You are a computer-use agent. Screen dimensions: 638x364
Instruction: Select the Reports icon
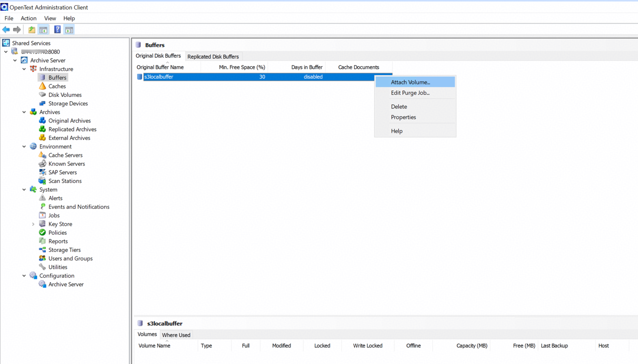coord(42,241)
